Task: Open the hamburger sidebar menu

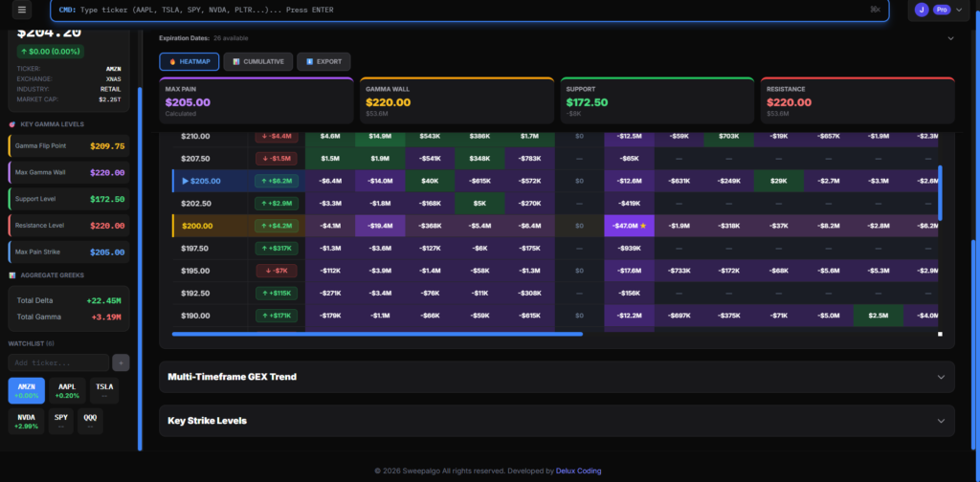Action: (x=22, y=10)
